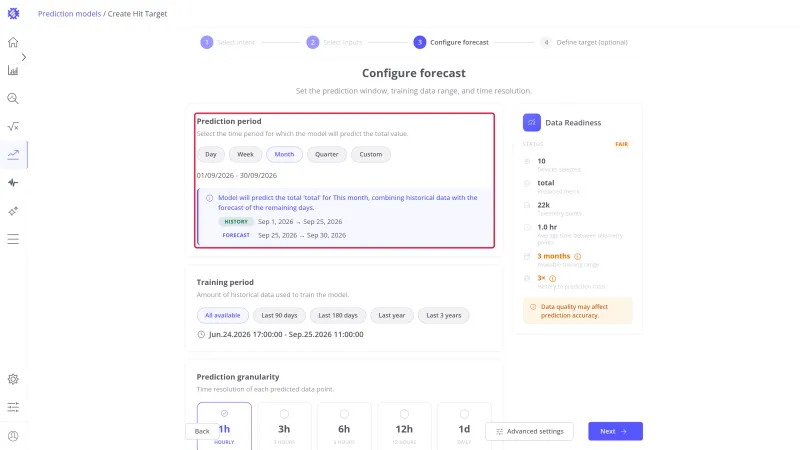Screen dimensions: 800x450
Task: Expand the sidebar with chevron arrow
Action: pyautogui.click(x=24, y=57)
